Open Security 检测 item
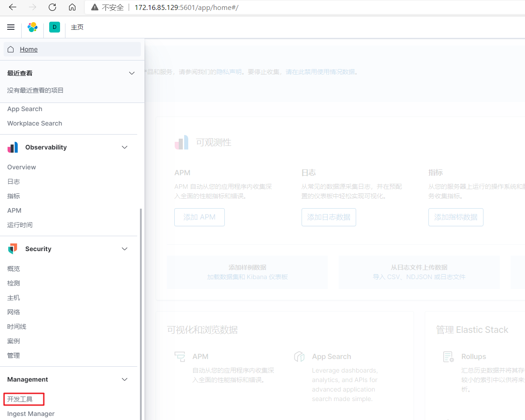Viewport: 525px width, 420px height. [14, 283]
